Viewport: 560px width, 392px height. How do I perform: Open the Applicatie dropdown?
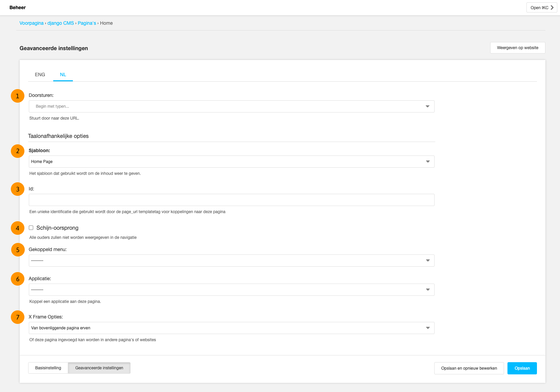coord(231,290)
